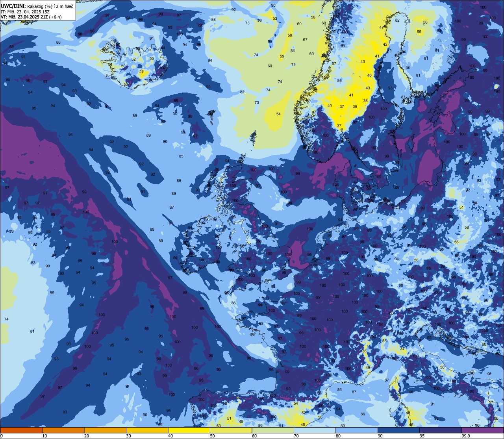This screenshot has height=439, width=504.
Task: Click the valid time line 'VT: Mið. 23.04.2025 21Z (+6 h)'
Action: (x=31, y=17)
